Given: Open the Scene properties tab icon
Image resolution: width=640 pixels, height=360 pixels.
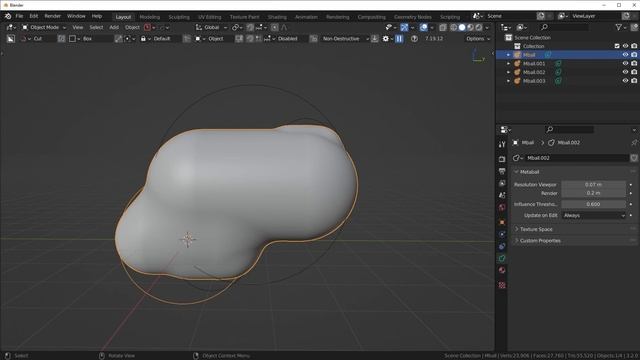Looking at the screenshot, I should 502,196.
